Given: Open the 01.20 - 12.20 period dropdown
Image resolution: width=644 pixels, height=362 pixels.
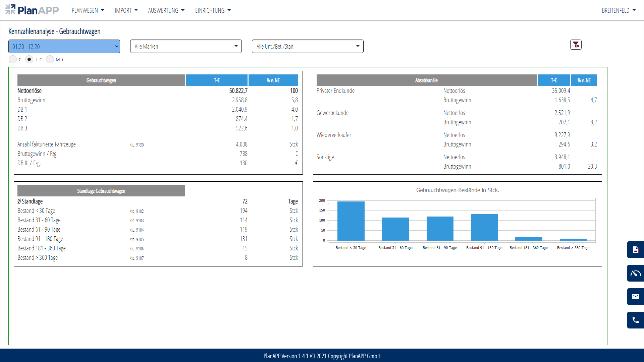Looking at the screenshot, I should point(64,47).
